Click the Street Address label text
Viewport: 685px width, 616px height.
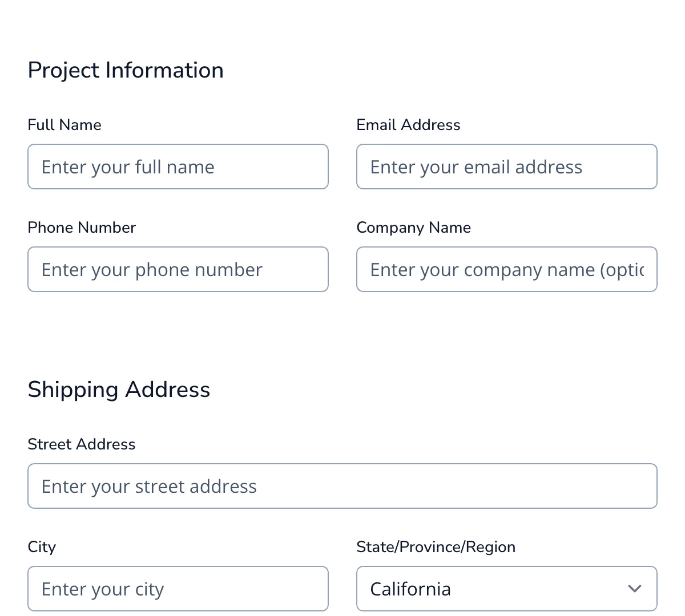pos(82,444)
